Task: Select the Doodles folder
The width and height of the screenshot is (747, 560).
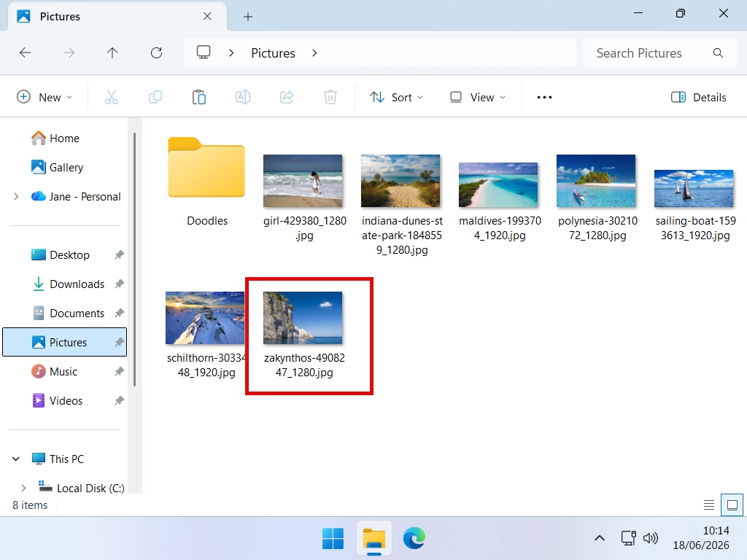Action: point(206,182)
